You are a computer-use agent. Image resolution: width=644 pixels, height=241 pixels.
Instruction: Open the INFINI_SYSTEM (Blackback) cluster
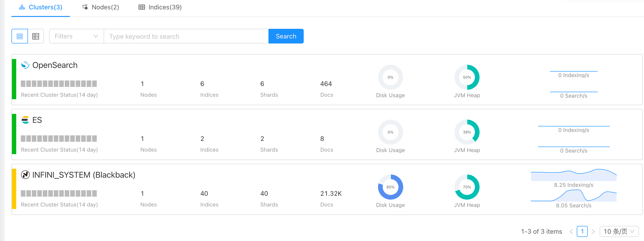tap(84, 175)
